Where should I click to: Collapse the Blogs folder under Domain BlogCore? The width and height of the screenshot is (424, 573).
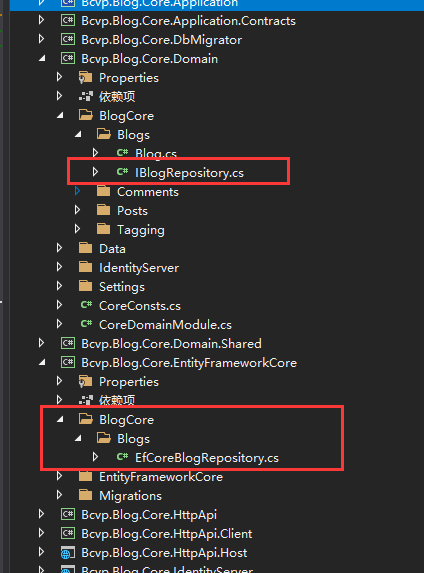pos(78,134)
